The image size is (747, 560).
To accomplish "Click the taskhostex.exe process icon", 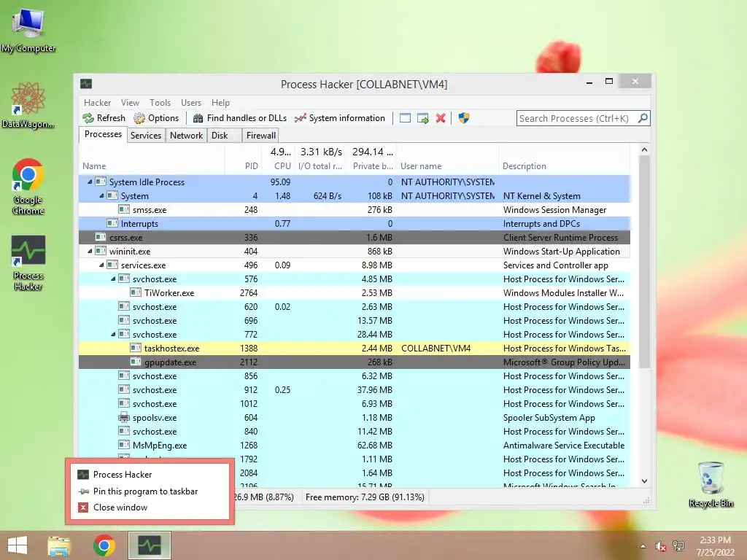I will pyautogui.click(x=136, y=348).
